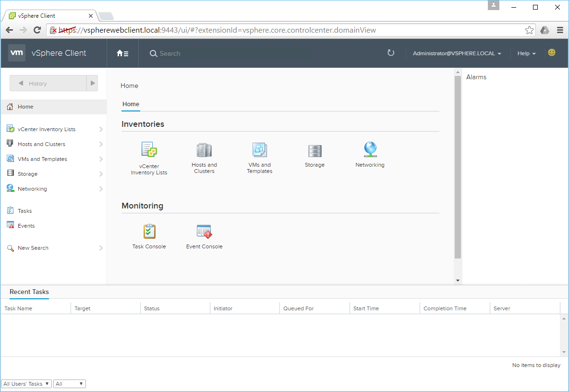Open Administrator@VSPHERE.LOCAL user dropdown
Viewport: 569px width, 392px height.
(457, 53)
